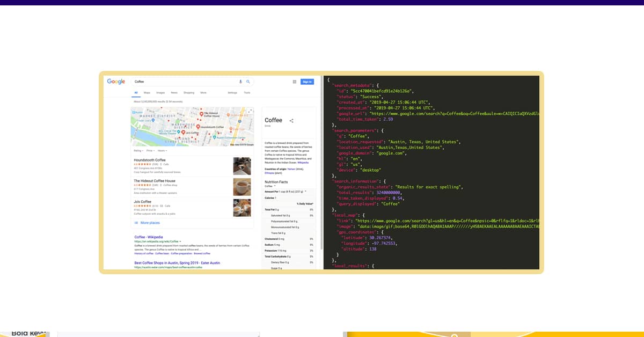644x337 pixels.
Task: Expand the Wikipedia URL dropdown arrow
Action: [180, 241]
